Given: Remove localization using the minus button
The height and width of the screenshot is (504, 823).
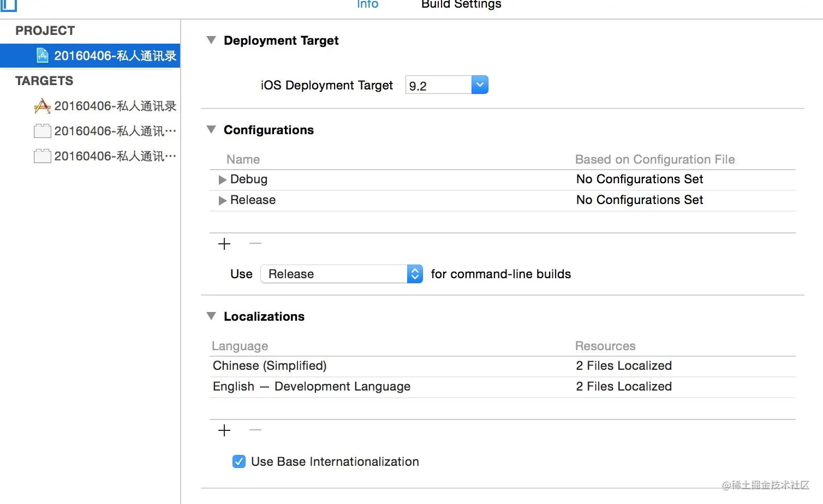Looking at the screenshot, I should [255, 430].
